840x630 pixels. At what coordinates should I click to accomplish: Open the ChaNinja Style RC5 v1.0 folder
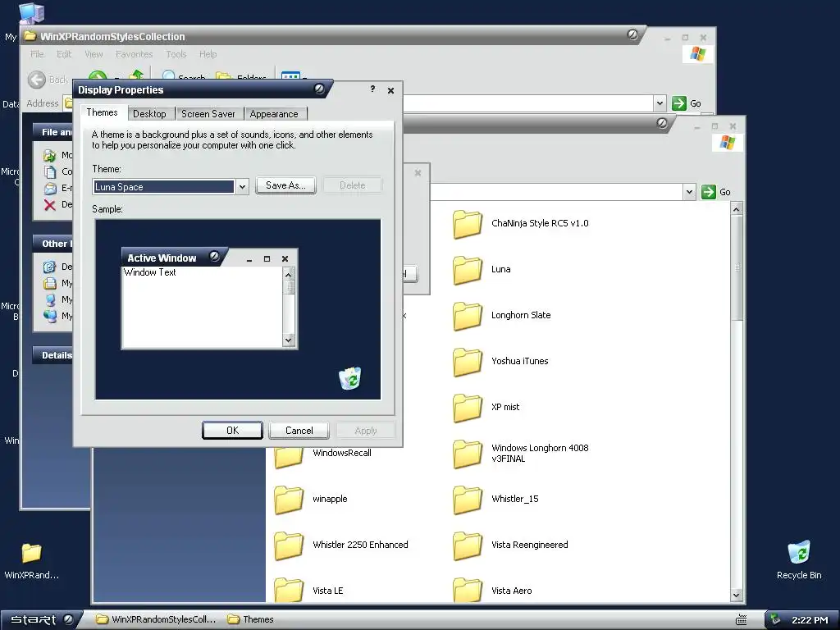[467, 223]
